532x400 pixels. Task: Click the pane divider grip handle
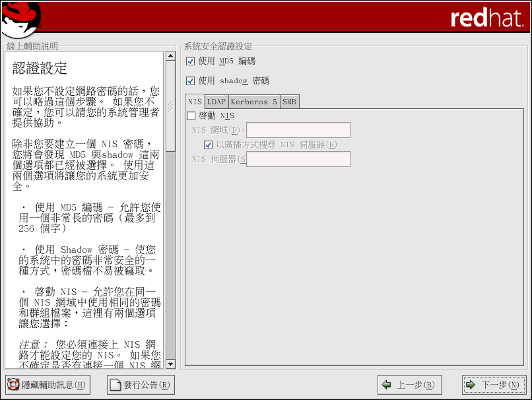(170, 104)
